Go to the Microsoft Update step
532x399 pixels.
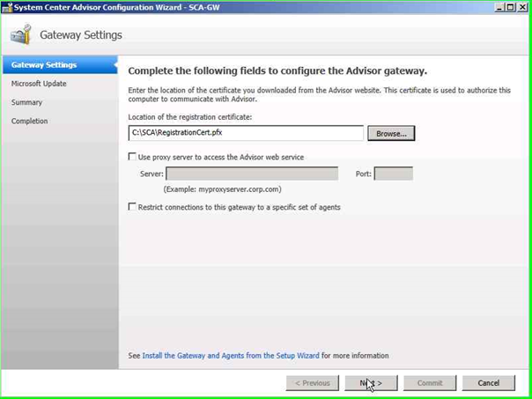pos(39,84)
